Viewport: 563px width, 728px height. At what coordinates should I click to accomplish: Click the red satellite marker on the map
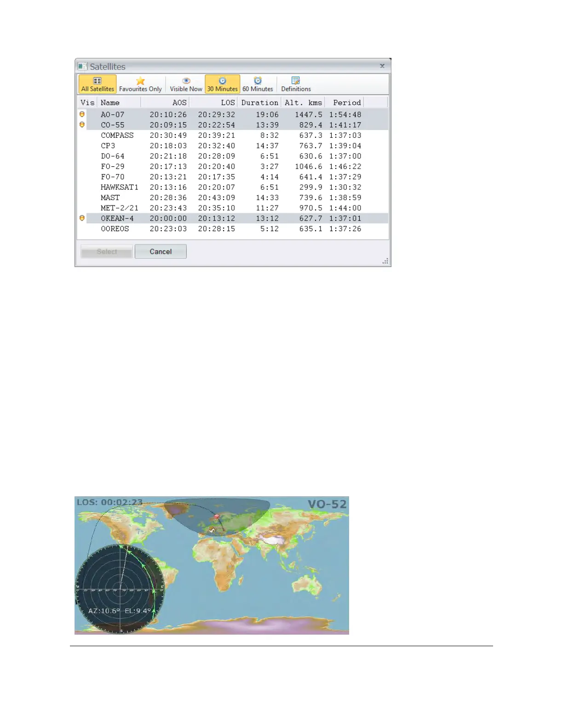point(217,517)
